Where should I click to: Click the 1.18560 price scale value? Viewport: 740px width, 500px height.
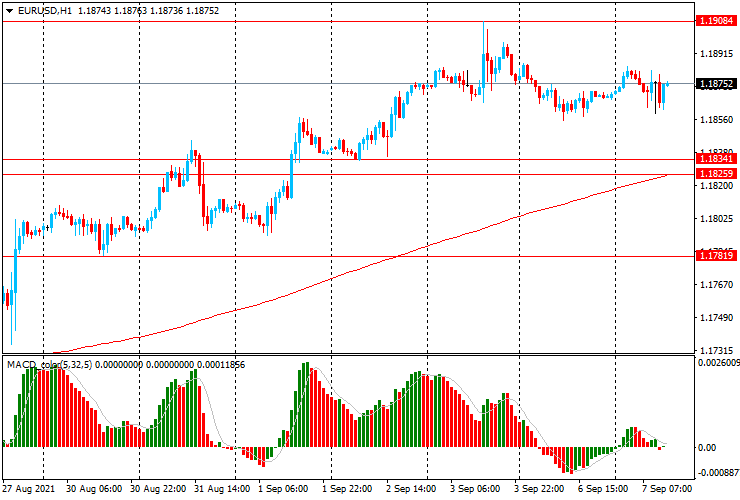[716, 120]
